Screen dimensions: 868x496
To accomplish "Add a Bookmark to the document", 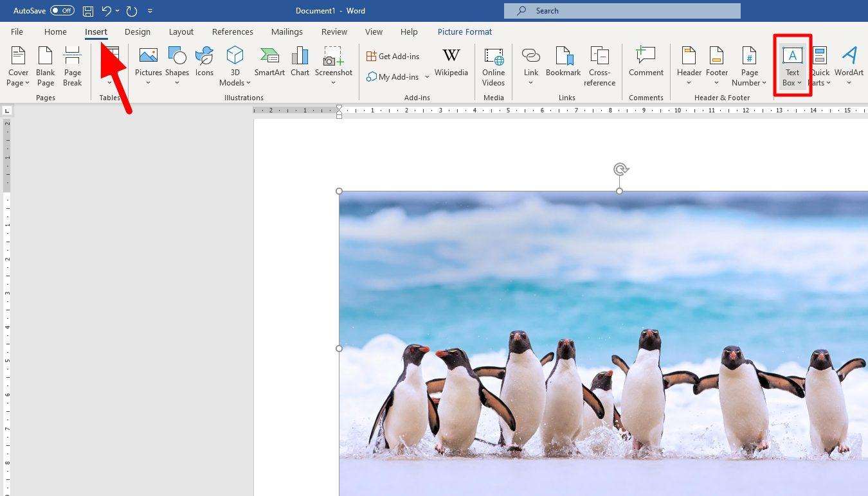I will tap(563, 64).
